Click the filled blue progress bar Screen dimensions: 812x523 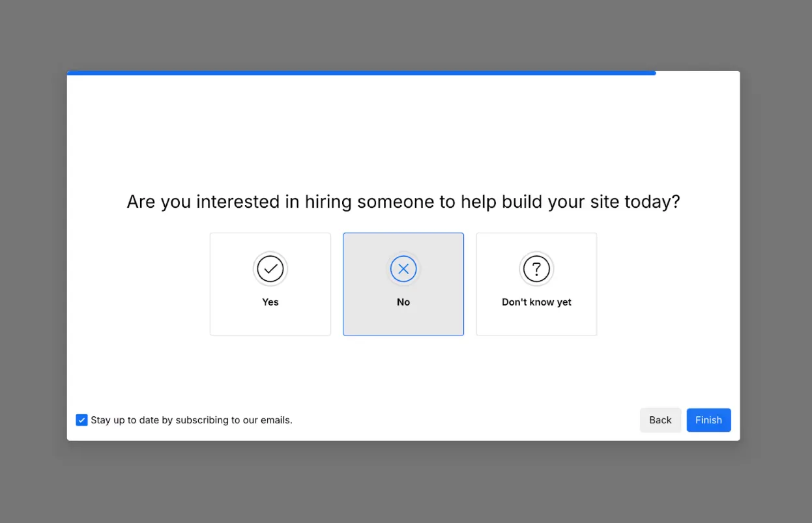tap(361, 73)
